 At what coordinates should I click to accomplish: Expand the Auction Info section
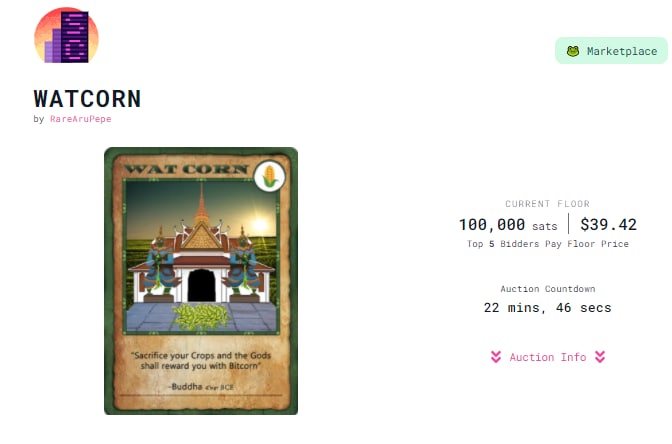coord(548,357)
